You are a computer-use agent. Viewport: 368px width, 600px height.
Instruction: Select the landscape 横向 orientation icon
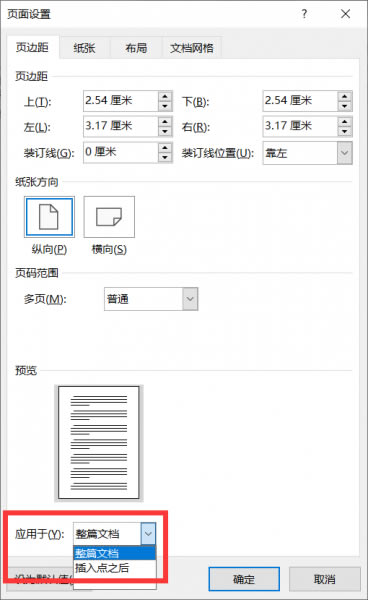109,217
